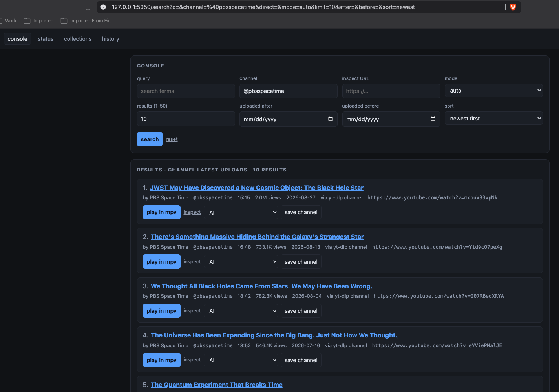559x392 pixels.
Task: Click the uploaded after date field
Action: click(x=289, y=119)
